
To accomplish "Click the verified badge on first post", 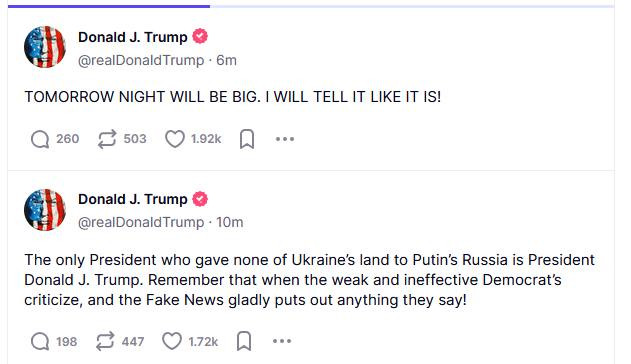I will tap(200, 37).
